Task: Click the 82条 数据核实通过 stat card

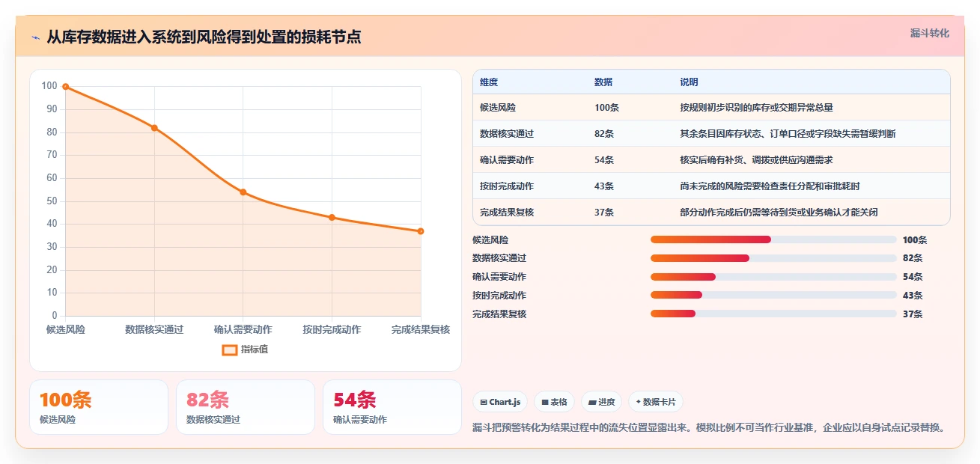Action: click(246, 407)
